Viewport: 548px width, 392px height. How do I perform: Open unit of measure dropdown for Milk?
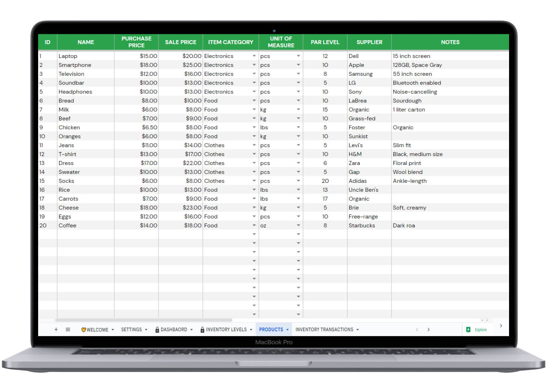tap(298, 109)
